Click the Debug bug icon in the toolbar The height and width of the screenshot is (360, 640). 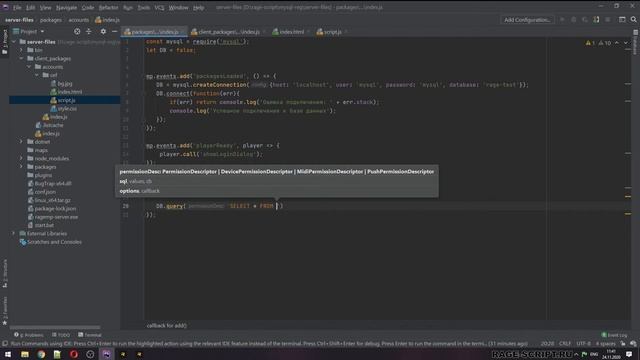[x=573, y=20]
